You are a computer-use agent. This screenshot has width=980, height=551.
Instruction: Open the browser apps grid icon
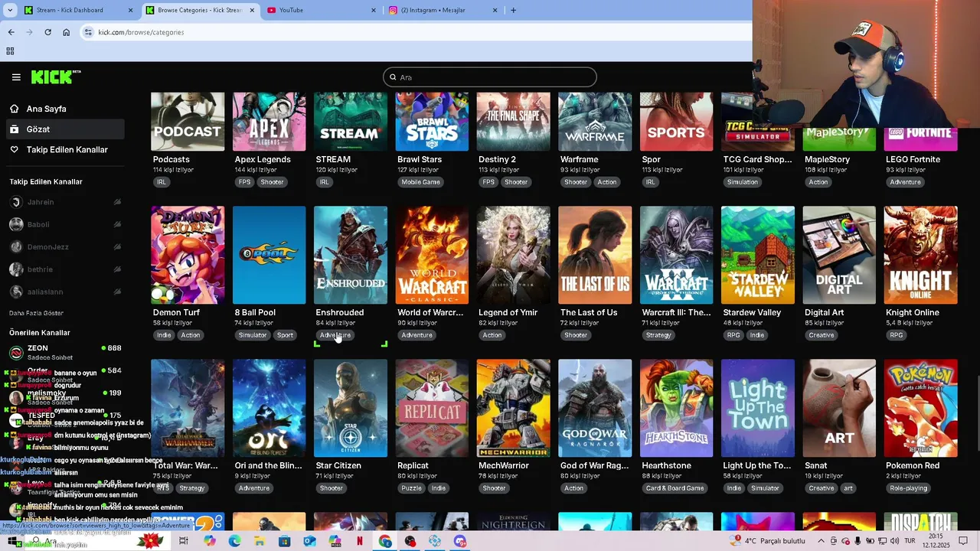pos(10,51)
